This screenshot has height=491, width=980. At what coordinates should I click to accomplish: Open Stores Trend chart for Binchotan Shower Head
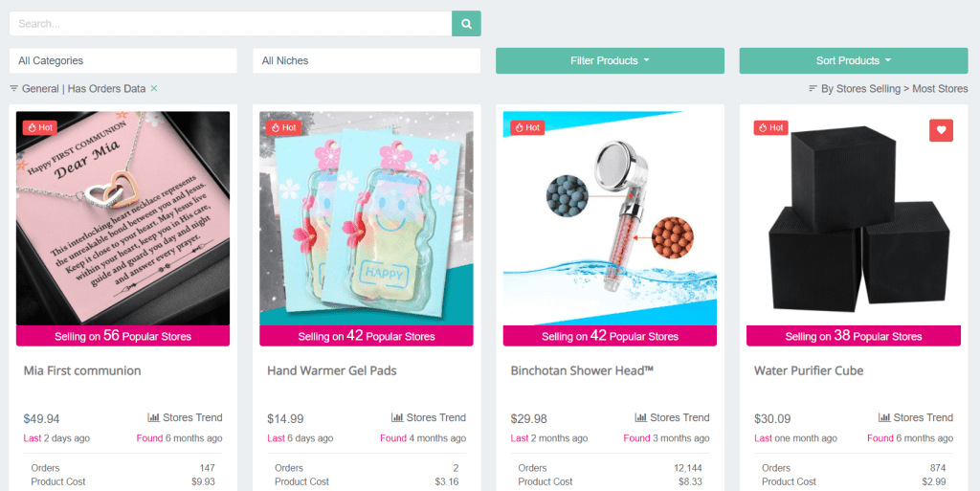[x=672, y=417]
